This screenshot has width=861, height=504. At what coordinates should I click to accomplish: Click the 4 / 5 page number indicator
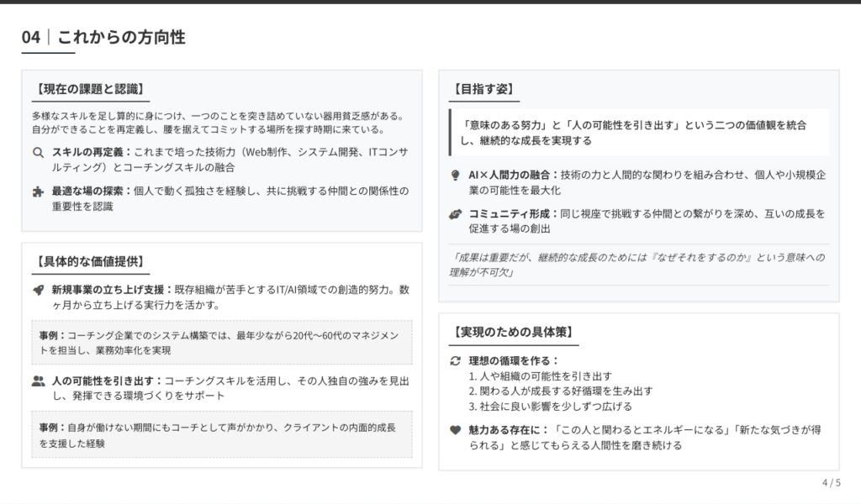(831, 482)
